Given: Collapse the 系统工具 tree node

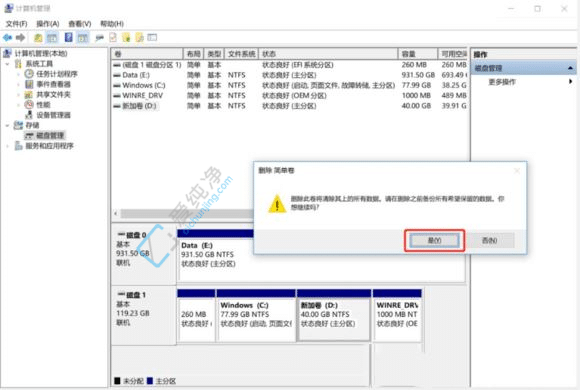Looking at the screenshot, I should (x=8, y=64).
